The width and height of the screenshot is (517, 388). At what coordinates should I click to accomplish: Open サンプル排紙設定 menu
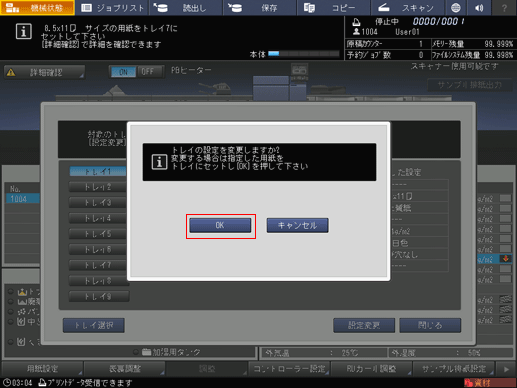tap(453, 369)
